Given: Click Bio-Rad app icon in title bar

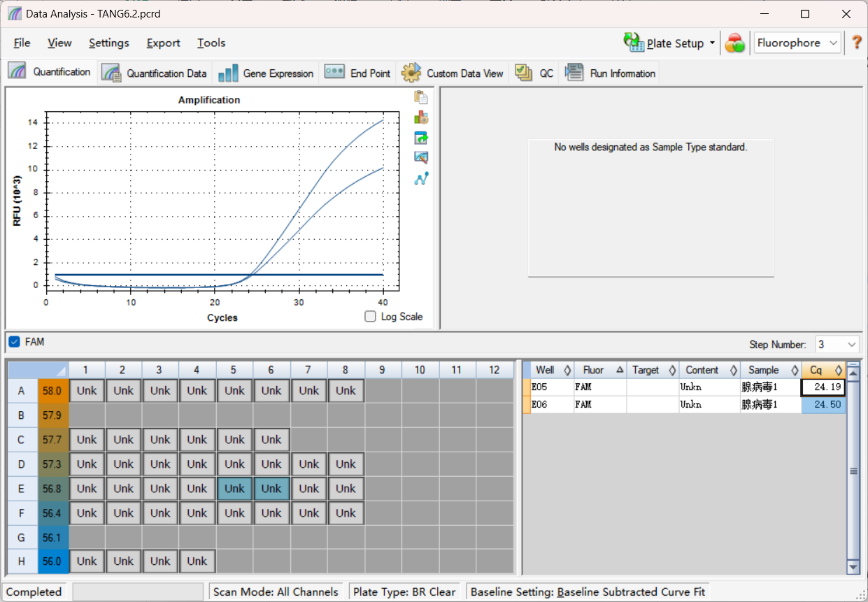Looking at the screenshot, I should pyautogui.click(x=15, y=14).
